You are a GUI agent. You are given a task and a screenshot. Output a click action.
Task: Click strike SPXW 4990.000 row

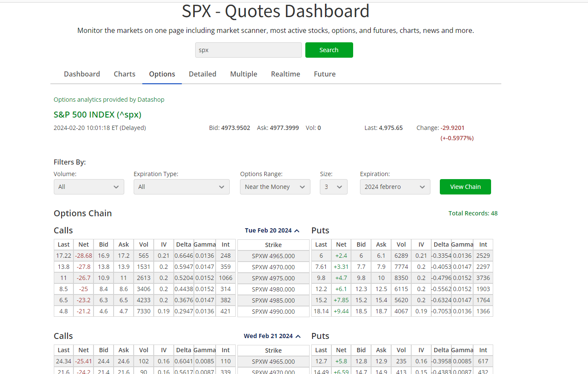tap(273, 312)
